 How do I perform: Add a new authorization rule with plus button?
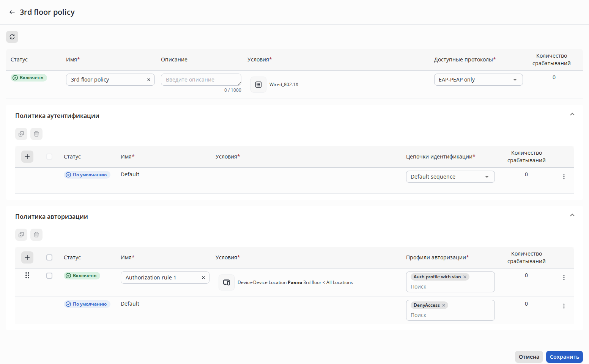[27, 257]
